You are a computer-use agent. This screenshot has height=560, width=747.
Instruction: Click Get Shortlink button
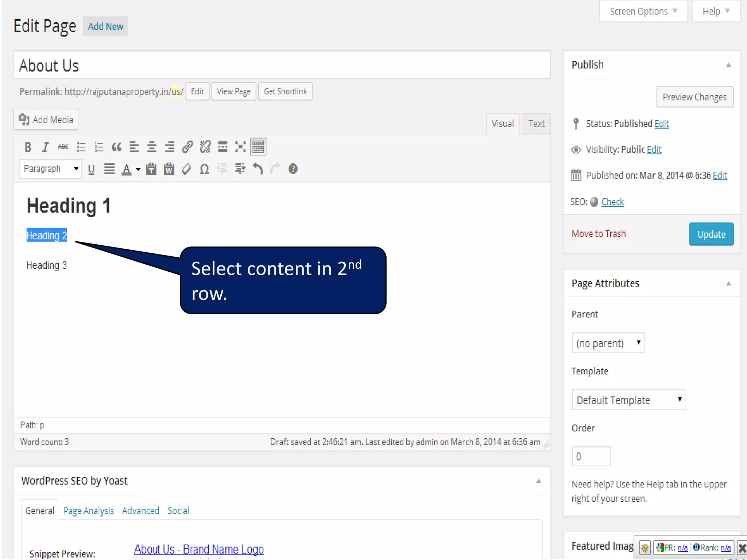[285, 92]
